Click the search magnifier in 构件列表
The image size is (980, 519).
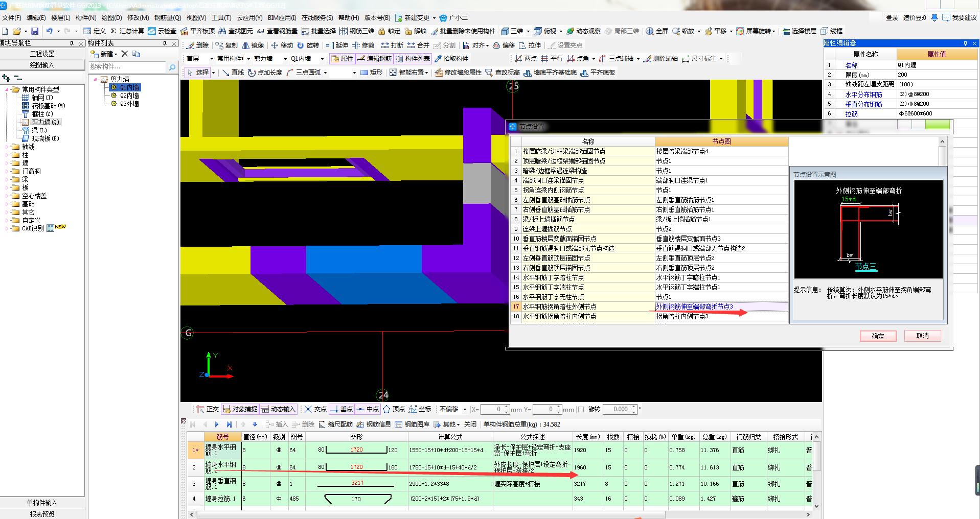tap(172, 67)
